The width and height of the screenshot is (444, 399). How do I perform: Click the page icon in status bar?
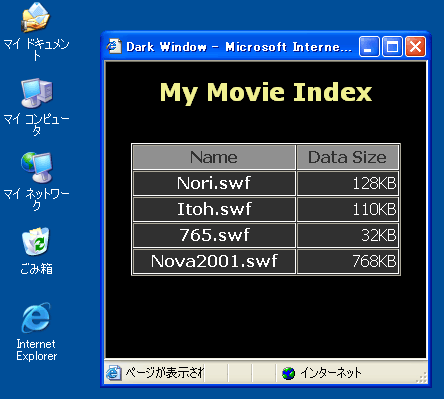click(114, 372)
